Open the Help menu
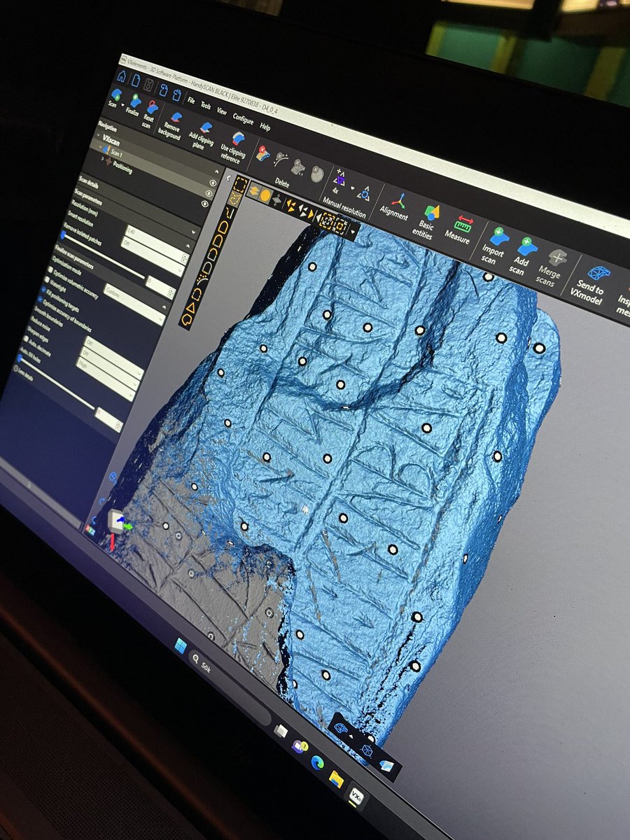Viewport: 630px width, 840px height. pos(265,127)
